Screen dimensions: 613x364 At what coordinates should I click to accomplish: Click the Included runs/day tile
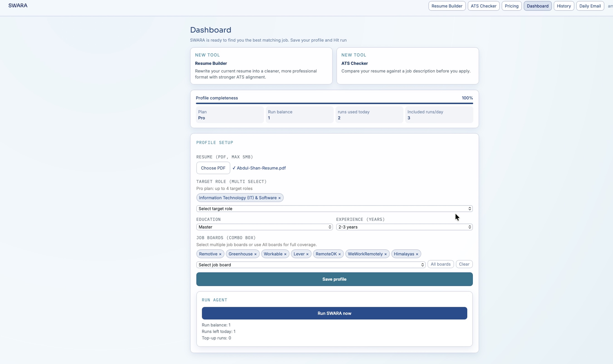[439, 115]
